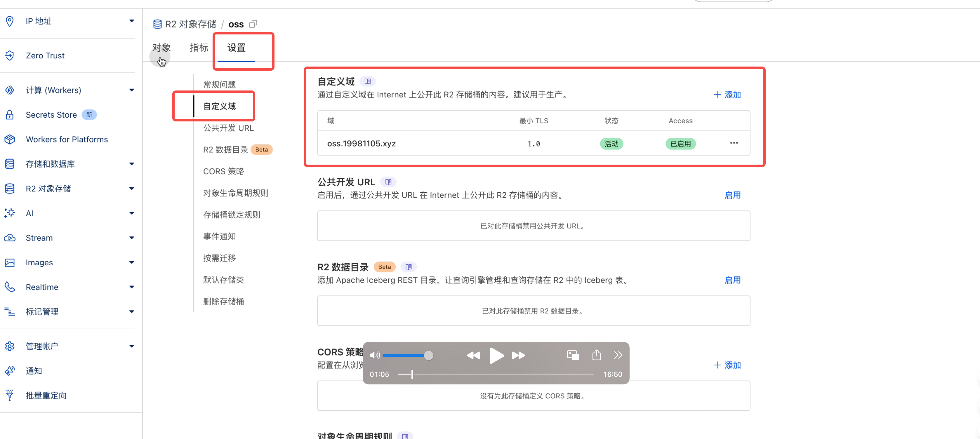Select the 设置 tab
The image size is (980, 439).
(x=236, y=48)
